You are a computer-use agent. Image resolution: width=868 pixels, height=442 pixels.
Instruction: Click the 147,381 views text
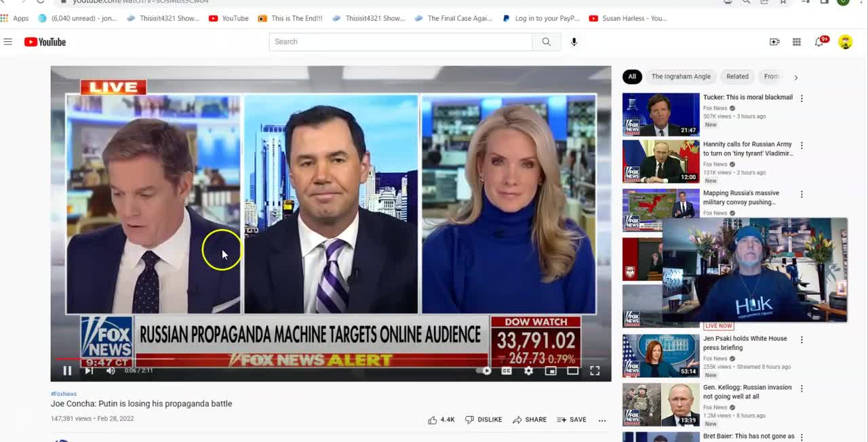(71, 419)
